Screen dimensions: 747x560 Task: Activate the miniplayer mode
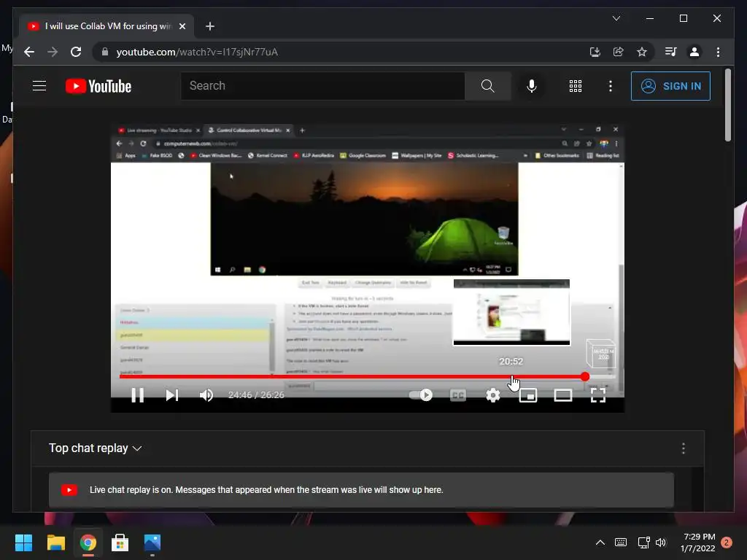(528, 395)
